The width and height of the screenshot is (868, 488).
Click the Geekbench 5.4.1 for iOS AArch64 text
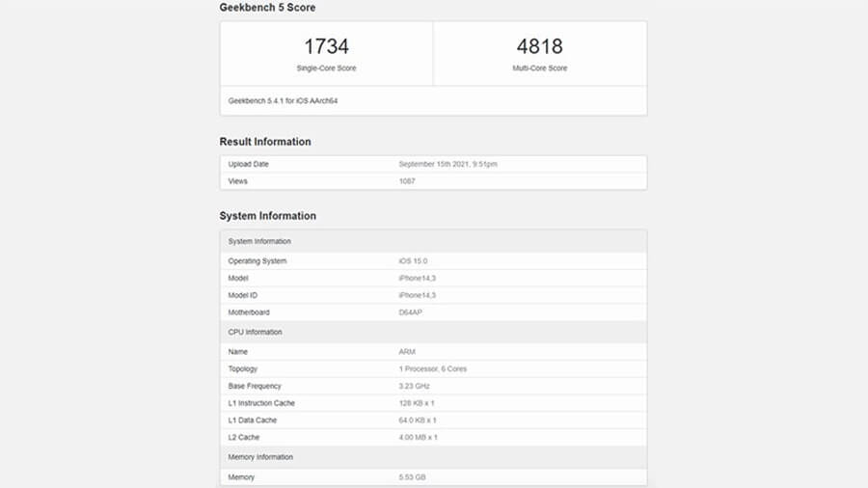[283, 100]
